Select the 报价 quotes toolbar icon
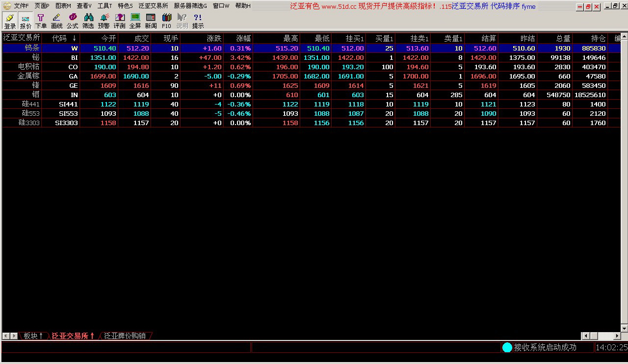 26,21
